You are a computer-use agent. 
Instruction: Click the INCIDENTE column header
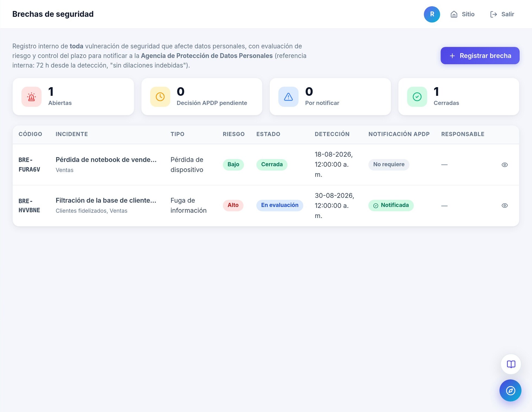coord(72,134)
